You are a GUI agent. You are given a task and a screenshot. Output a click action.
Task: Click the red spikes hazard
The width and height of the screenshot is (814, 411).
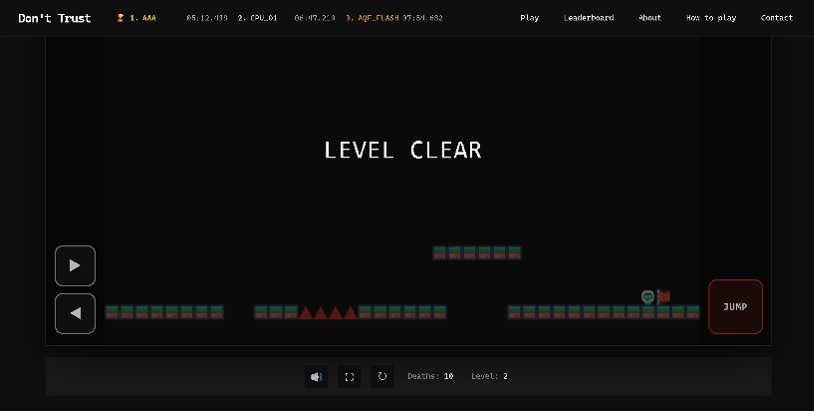pos(328,312)
